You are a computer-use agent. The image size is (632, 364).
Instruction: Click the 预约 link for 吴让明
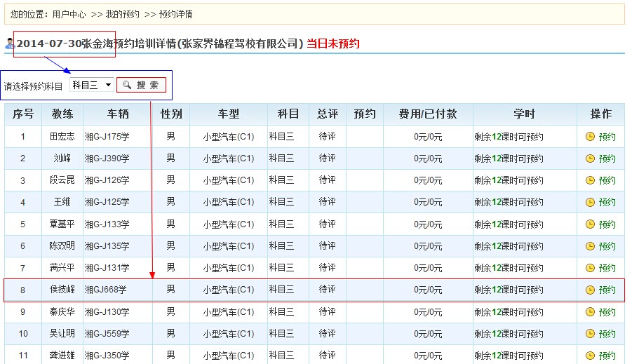[x=607, y=334]
